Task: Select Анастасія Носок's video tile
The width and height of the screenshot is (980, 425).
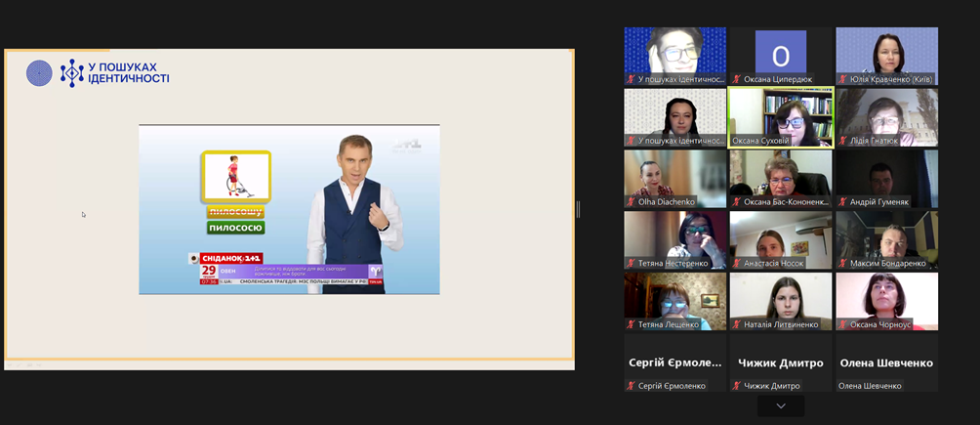Action: pos(780,237)
